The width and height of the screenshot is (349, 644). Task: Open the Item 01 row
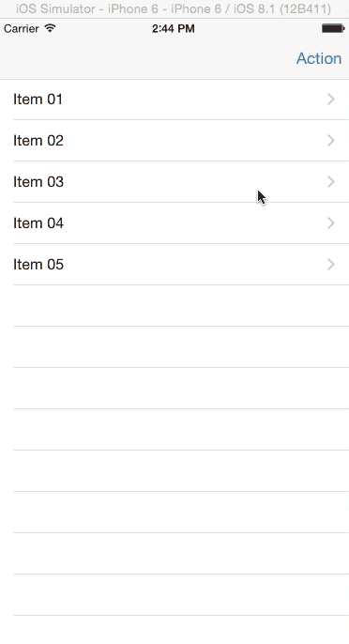(174, 100)
